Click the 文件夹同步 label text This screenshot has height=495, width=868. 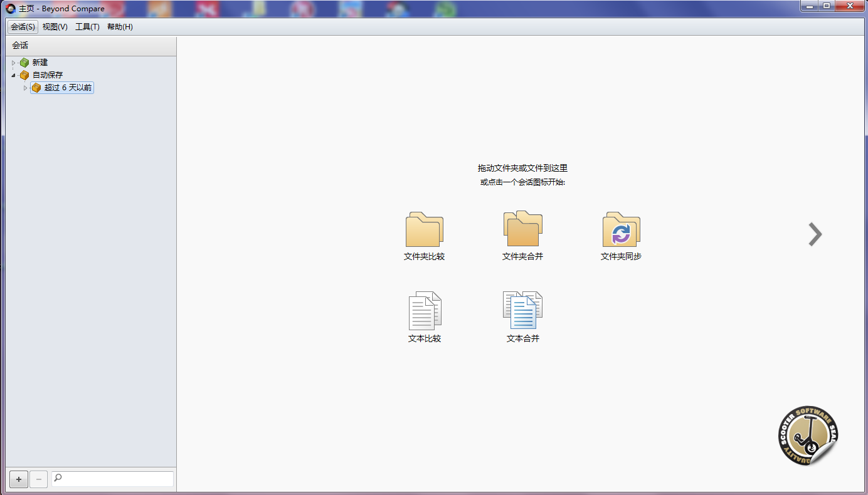(x=621, y=256)
